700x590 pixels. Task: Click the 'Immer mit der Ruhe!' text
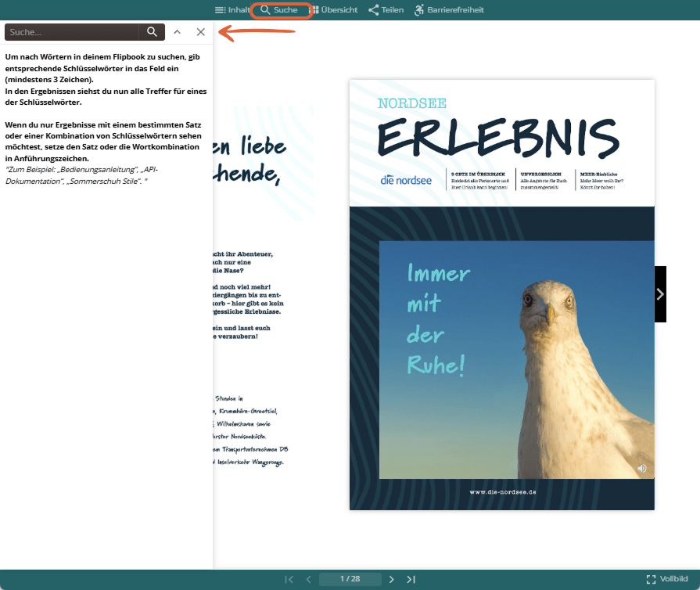point(437,319)
